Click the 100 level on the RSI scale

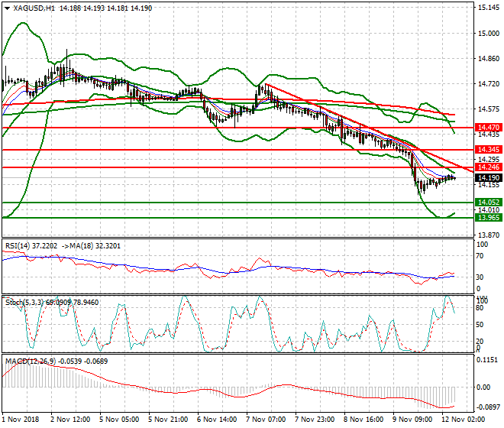(x=482, y=244)
